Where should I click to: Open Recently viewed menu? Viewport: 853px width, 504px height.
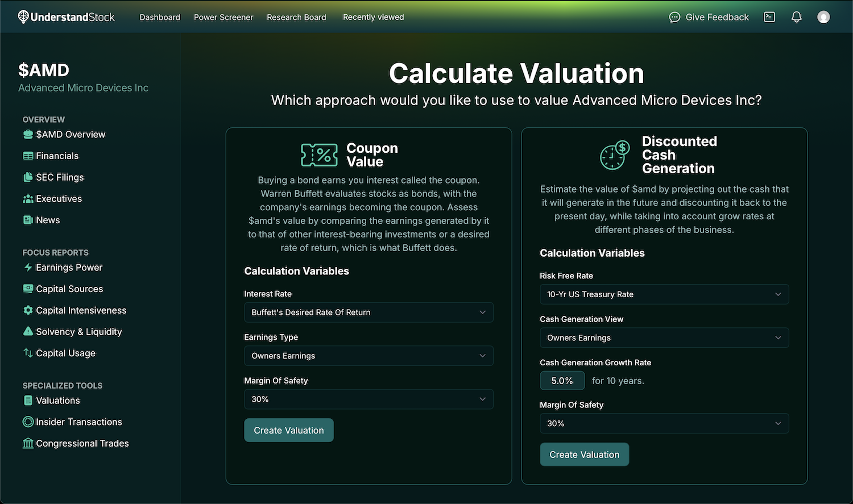374,17
